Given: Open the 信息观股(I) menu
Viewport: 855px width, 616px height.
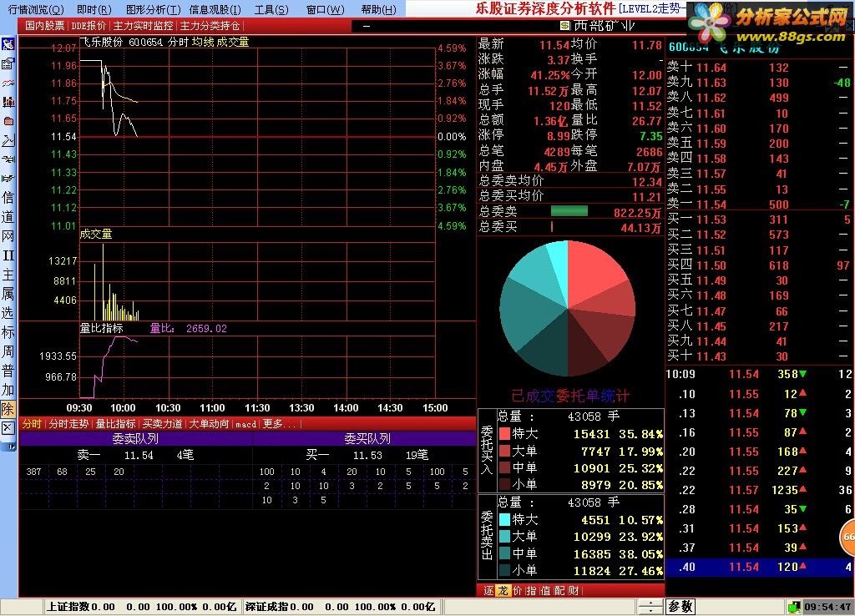Looking at the screenshot, I should click(215, 9).
